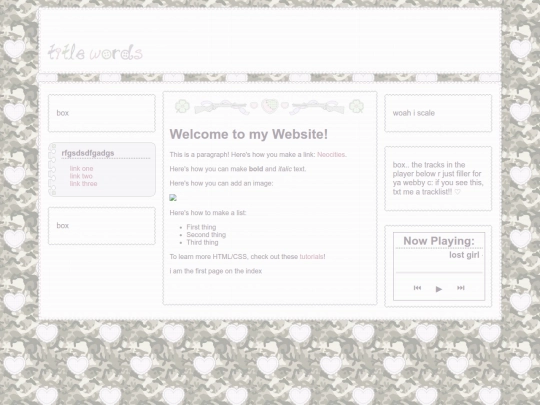Click the broken image icon
540x405 pixels.
173,198
